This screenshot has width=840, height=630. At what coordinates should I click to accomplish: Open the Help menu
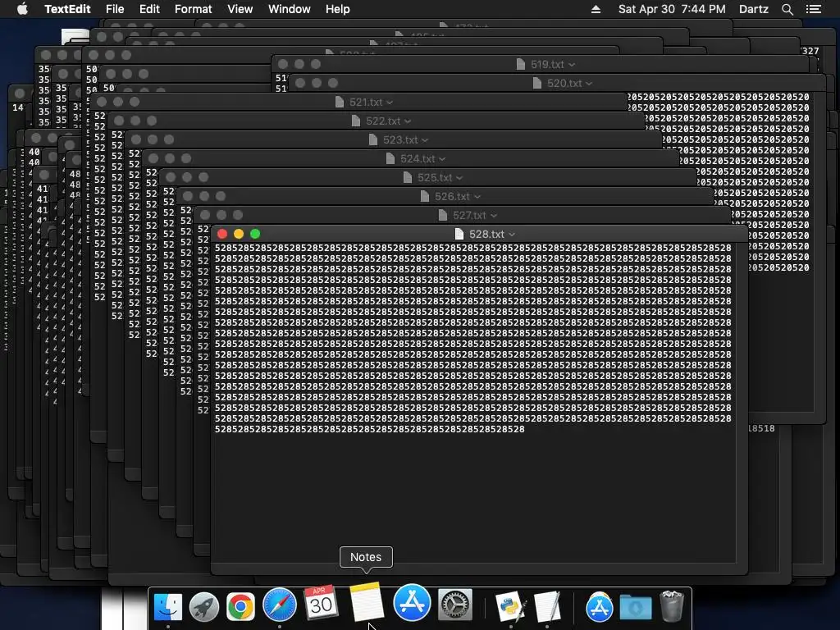click(x=337, y=9)
